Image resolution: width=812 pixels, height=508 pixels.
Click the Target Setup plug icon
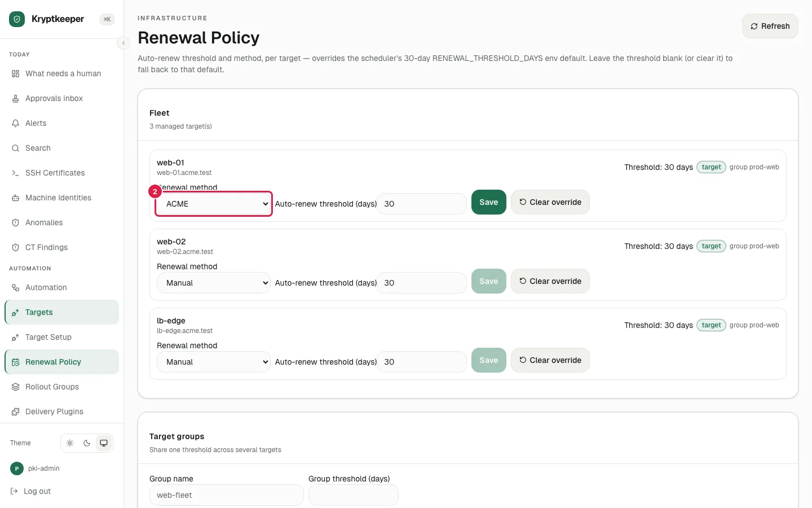(x=15, y=337)
